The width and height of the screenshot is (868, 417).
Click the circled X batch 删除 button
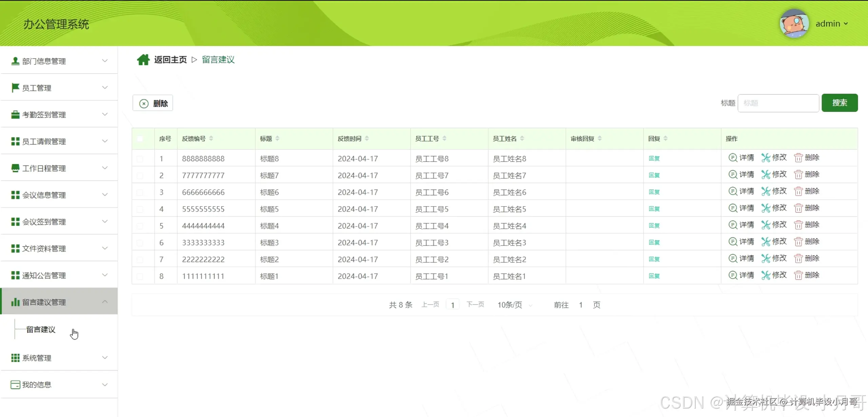pyautogui.click(x=153, y=103)
